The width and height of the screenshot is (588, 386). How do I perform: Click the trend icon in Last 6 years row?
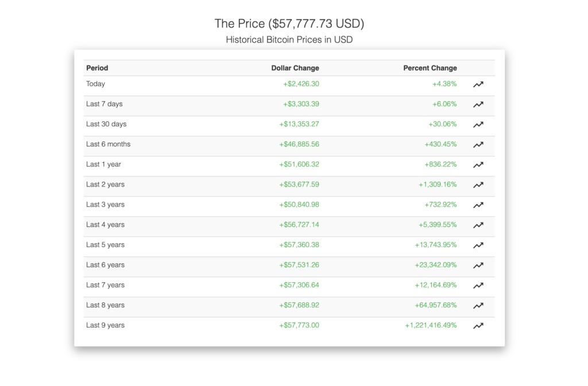click(478, 266)
